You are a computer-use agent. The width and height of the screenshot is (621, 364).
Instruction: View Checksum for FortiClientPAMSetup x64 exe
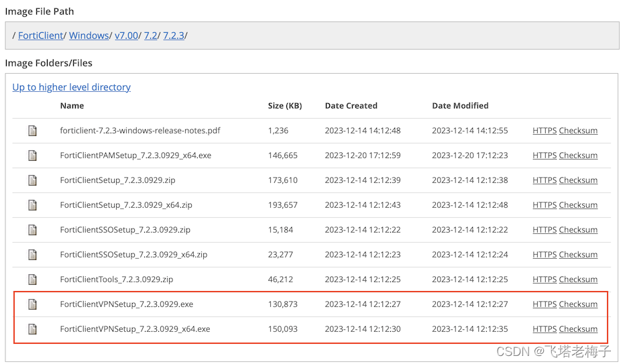[578, 156]
